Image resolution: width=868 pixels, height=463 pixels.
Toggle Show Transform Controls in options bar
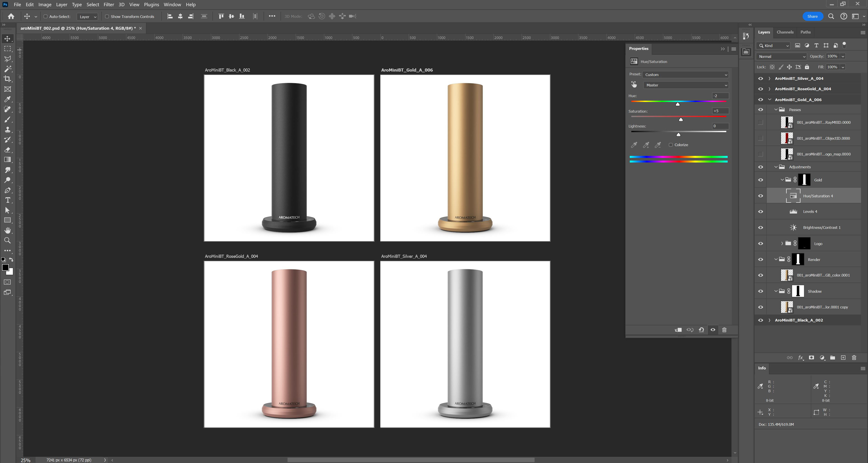pos(107,16)
